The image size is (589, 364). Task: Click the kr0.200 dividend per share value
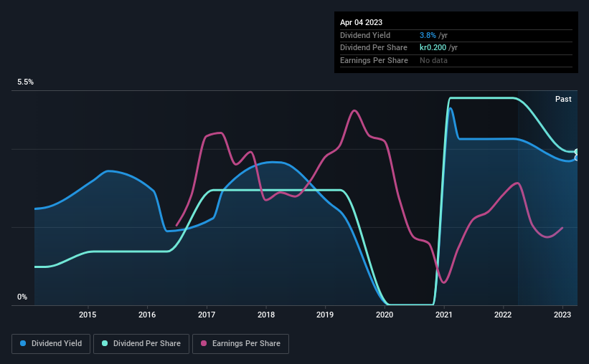click(433, 48)
